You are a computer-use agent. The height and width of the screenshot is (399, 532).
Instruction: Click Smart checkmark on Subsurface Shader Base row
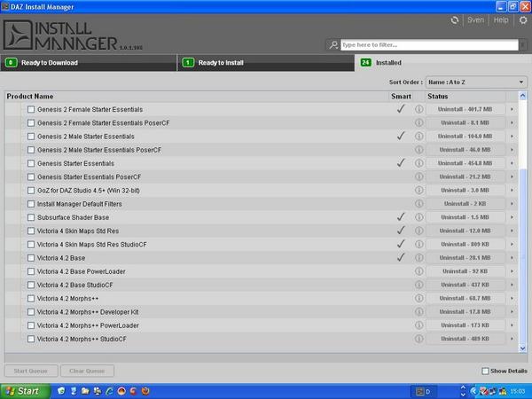(401, 217)
